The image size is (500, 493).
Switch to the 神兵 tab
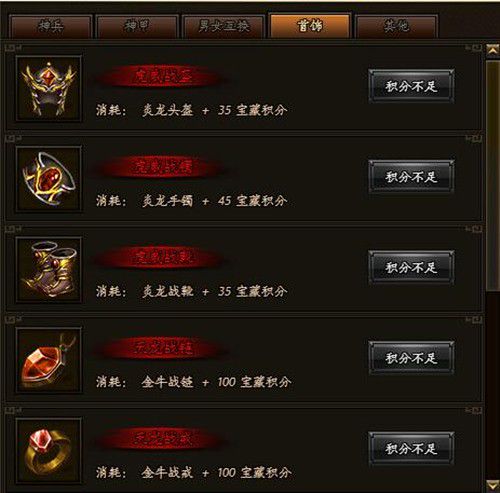coord(50,26)
